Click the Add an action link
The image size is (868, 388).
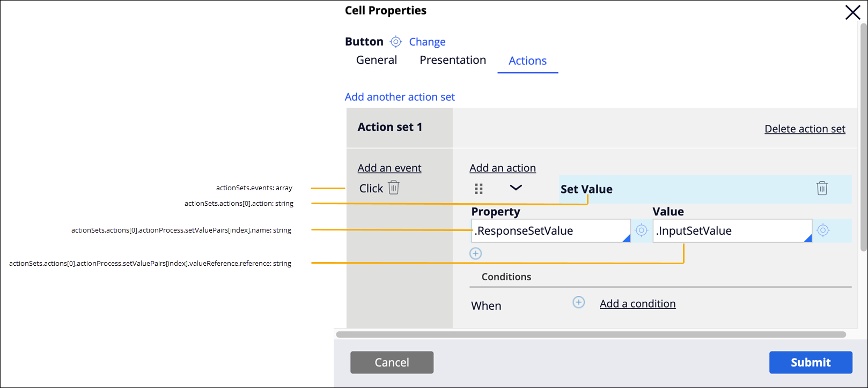pyautogui.click(x=503, y=168)
